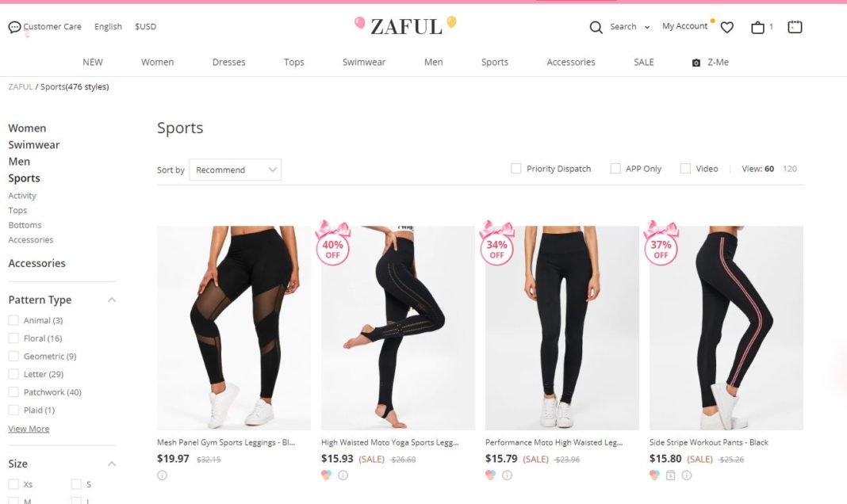This screenshot has width=847, height=504.
Task: Open the Sort by Recommend dropdown
Action: 235,170
